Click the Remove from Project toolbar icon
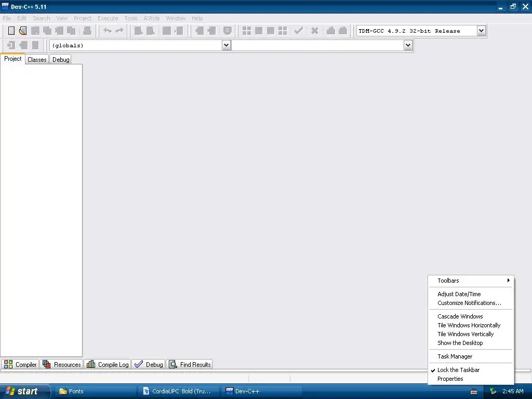Screen dimensions: 532x399 click(x=211, y=31)
